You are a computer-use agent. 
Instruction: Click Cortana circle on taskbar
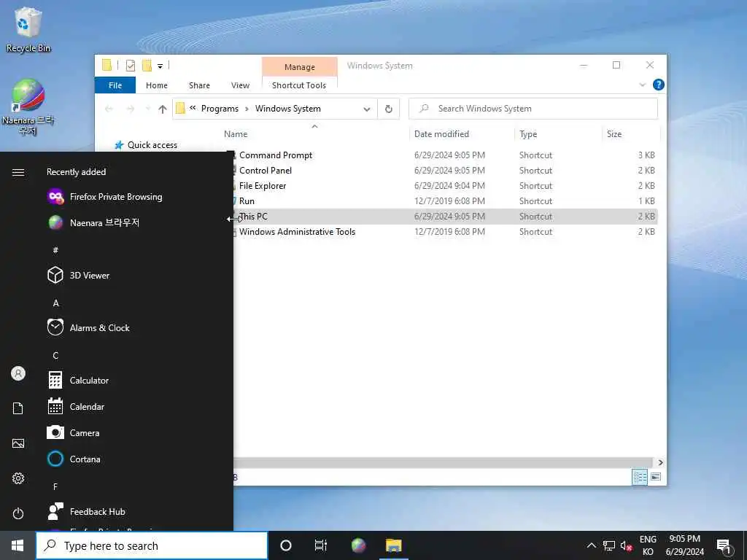(x=286, y=545)
